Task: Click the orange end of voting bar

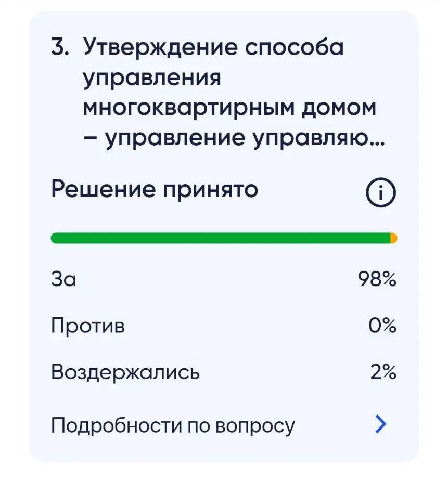Action: point(394,238)
